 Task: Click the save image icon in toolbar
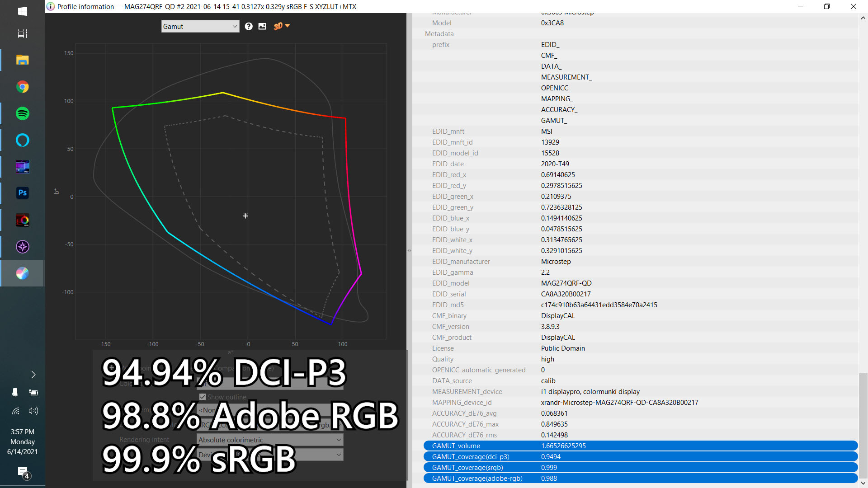tap(262, 26)
